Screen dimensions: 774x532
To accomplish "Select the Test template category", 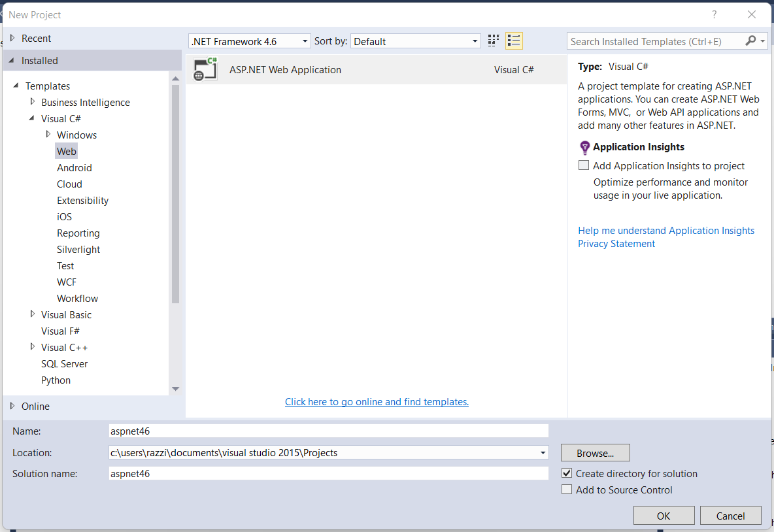I will [65, 265].
